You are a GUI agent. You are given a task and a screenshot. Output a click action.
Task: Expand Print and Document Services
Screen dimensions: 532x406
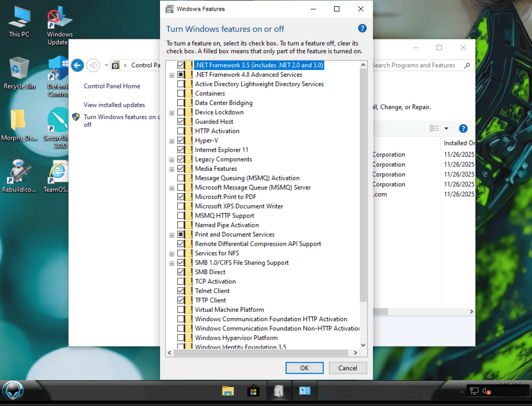click(x=172, y=235)
